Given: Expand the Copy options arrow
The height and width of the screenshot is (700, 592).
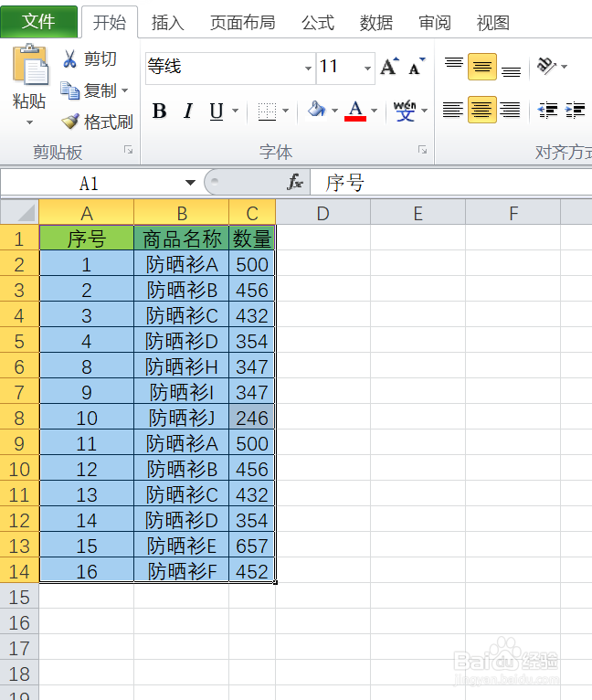Looking at the screenshot, I should 125,90.
